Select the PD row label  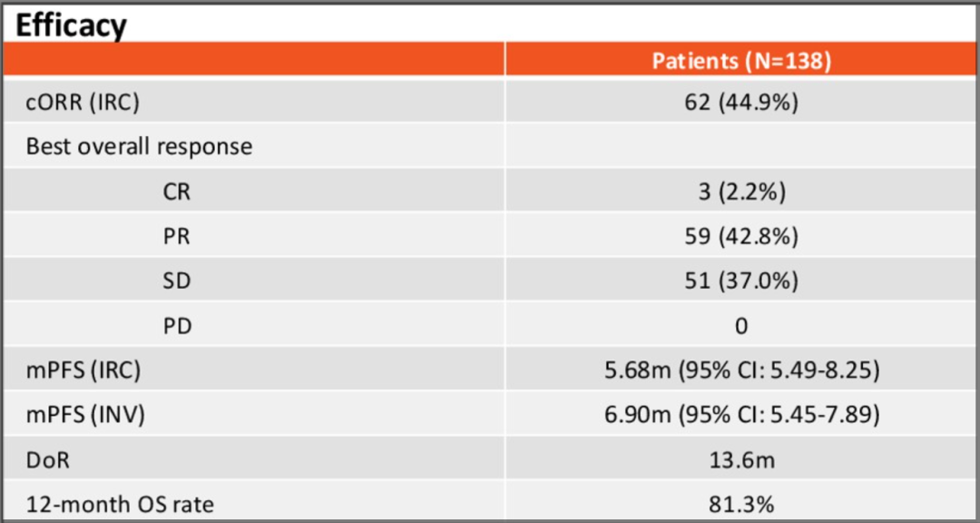click(x=177, y=325)
